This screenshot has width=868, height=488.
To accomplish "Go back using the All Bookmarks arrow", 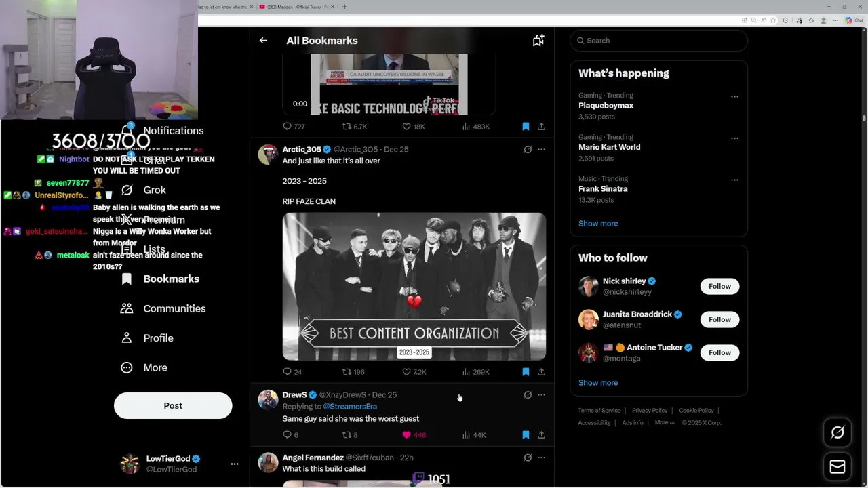I will click(263, 41).
